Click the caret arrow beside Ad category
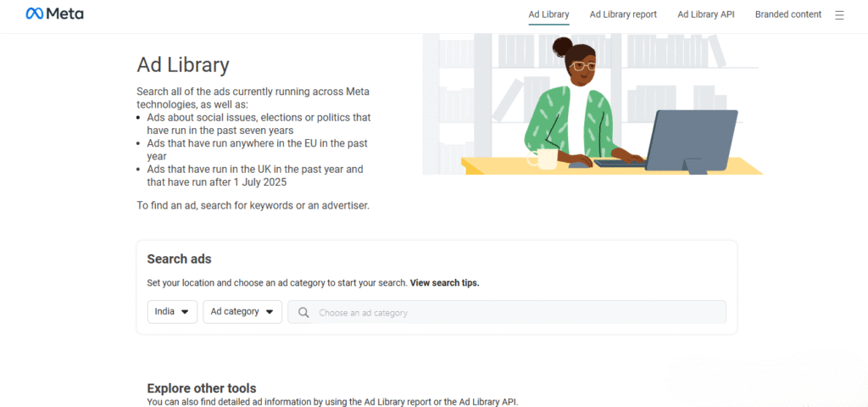The width and height of the screenshot is (868, 407). pyautogui.click(x=270, y=312)
